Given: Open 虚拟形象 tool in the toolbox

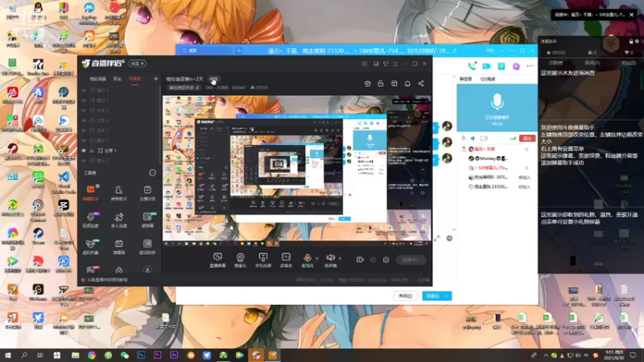Looking at the screenshot, I should pos(91,247).
